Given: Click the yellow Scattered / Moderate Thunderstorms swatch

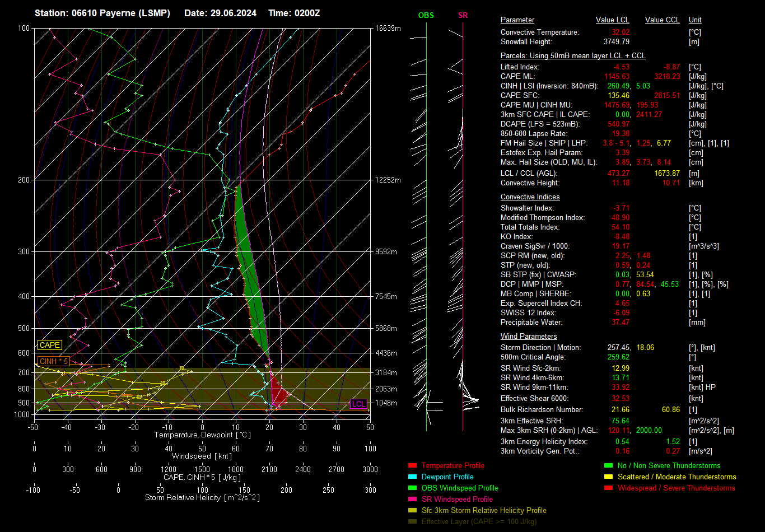Looking at the screenshot, I should 608,477.
